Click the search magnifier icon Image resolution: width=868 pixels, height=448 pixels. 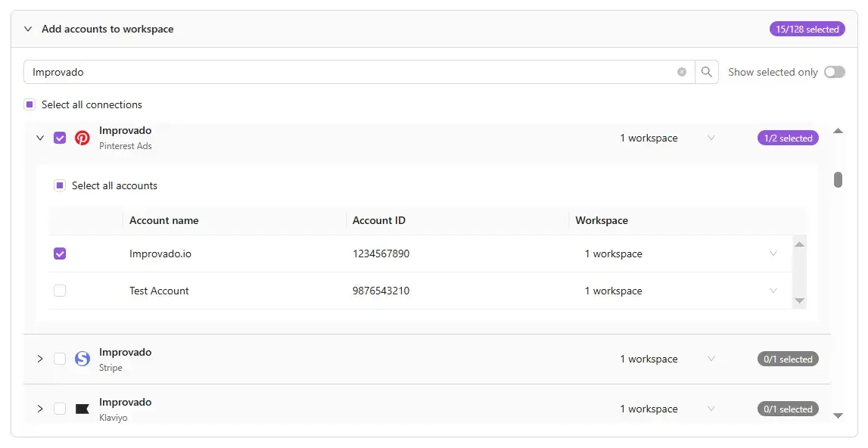[706, 72]
